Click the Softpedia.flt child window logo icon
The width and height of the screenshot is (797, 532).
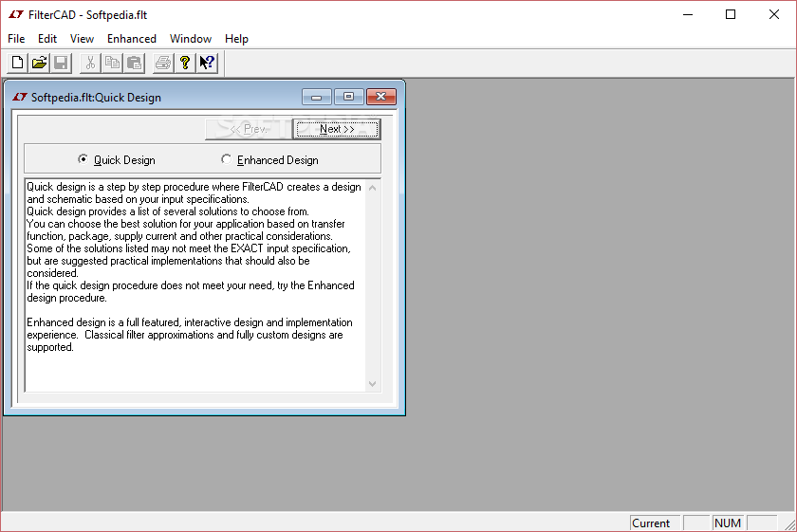(20, 97)
